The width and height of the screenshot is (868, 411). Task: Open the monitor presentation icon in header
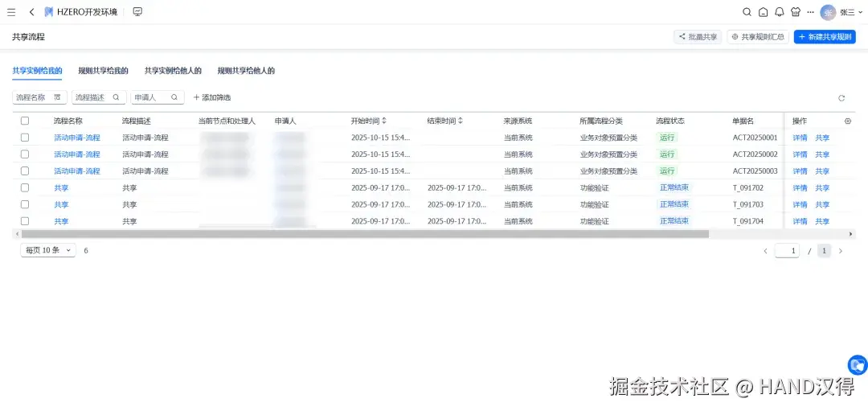point(138,11)
